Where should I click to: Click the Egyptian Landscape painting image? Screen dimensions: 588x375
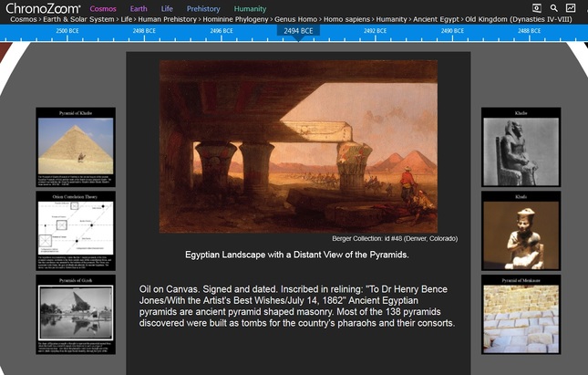[x=298, y=146]
